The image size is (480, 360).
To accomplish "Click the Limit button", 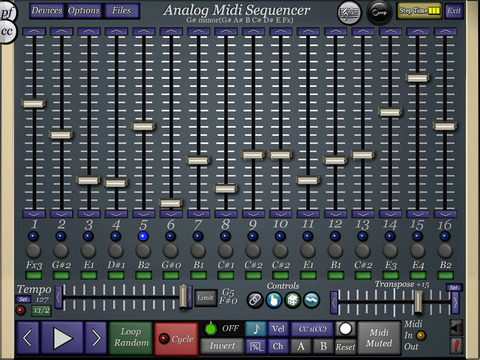I will [205, 297].
